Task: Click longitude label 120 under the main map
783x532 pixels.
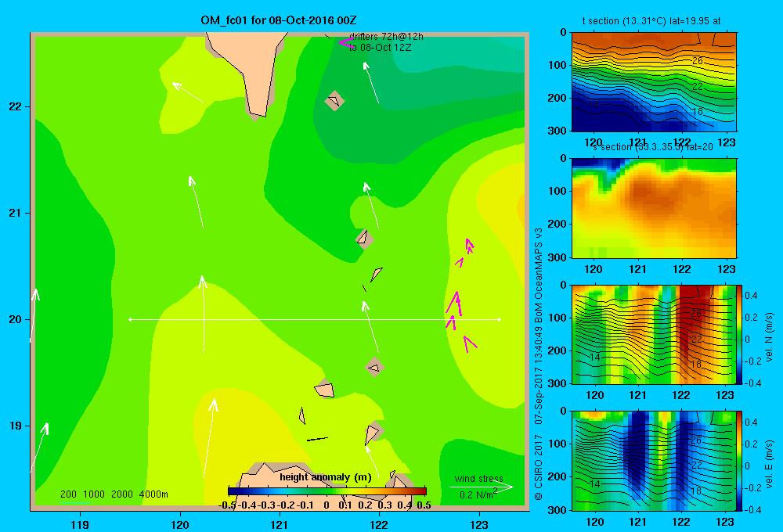Action: coord(180,524)
